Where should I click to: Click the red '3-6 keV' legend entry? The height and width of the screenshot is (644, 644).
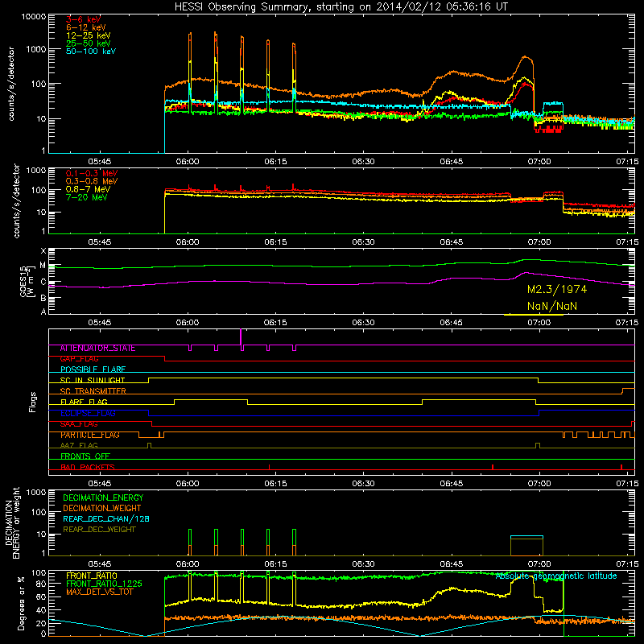[84, 19]
